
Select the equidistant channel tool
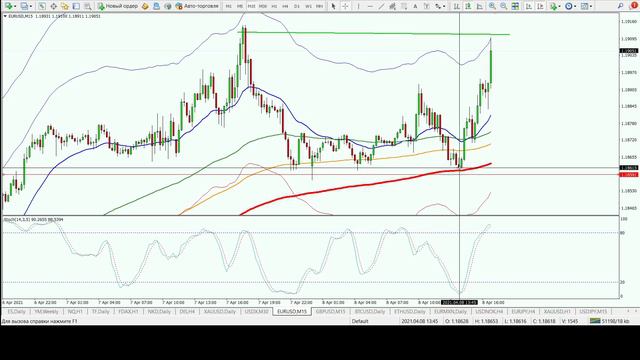[392, 6]
